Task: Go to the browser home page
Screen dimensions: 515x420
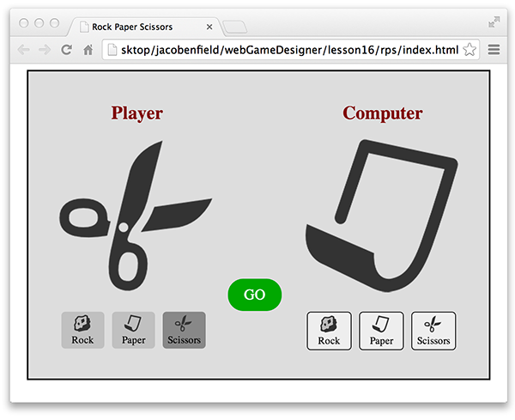Action: (x=88, y=50)
